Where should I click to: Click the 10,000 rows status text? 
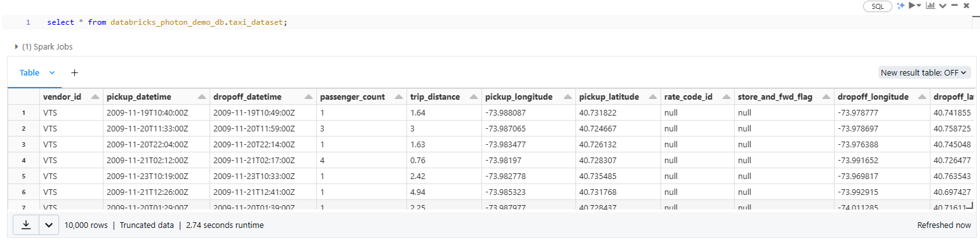pos(86,225)
